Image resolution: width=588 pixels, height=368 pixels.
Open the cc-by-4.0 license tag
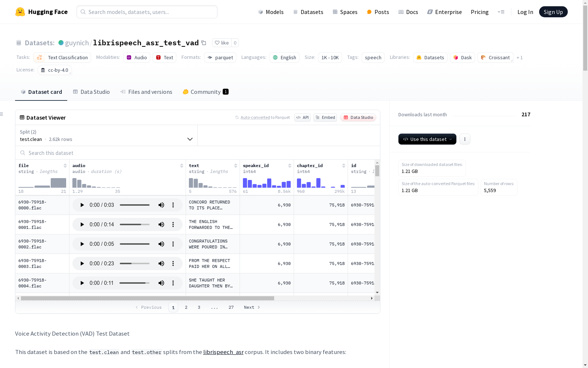tap(55, 70)
